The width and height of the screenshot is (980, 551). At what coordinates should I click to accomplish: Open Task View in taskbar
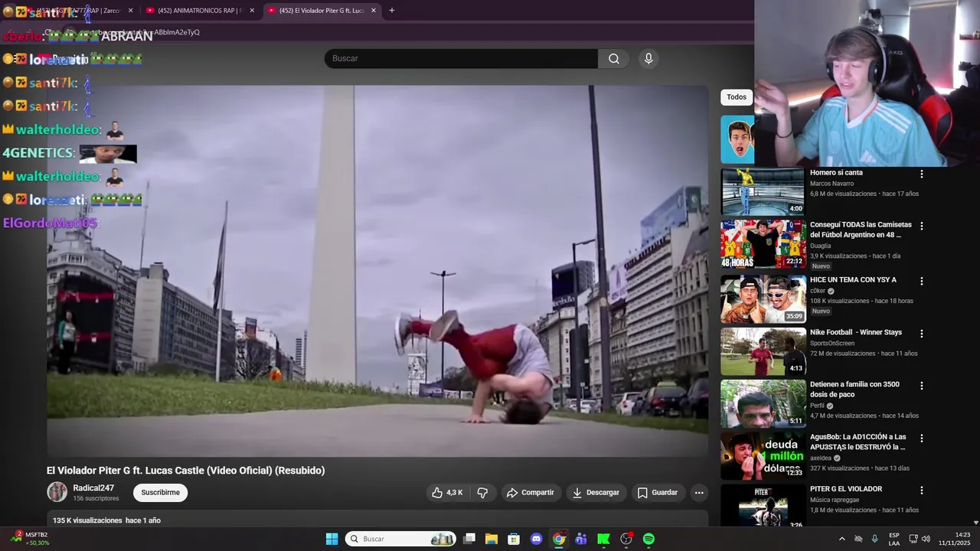(469, 539)
